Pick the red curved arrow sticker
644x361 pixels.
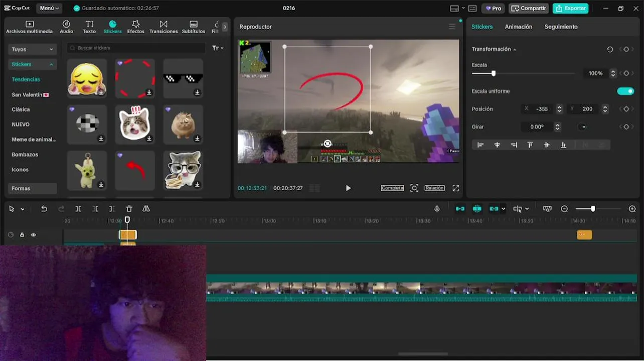(135, 170)
